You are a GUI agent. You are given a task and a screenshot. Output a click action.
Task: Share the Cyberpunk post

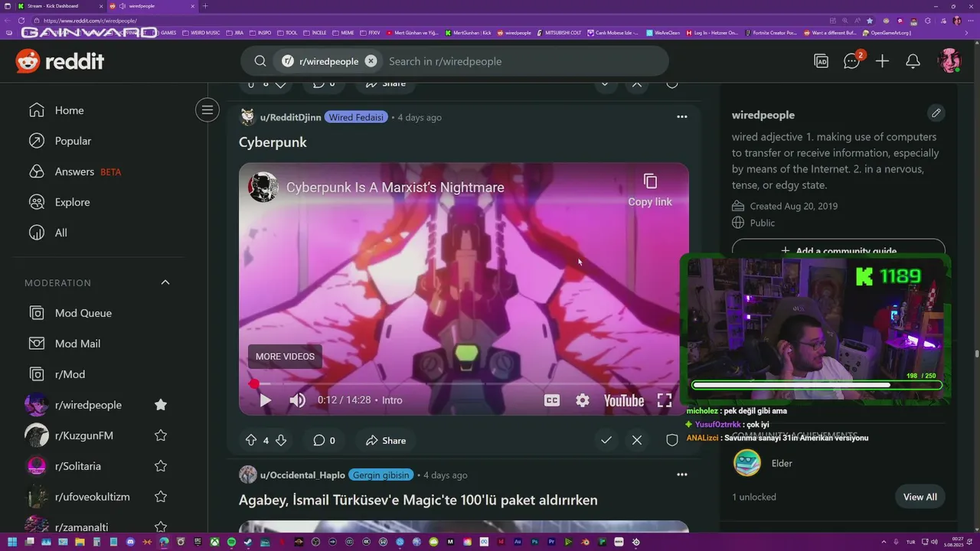(386, 440)
